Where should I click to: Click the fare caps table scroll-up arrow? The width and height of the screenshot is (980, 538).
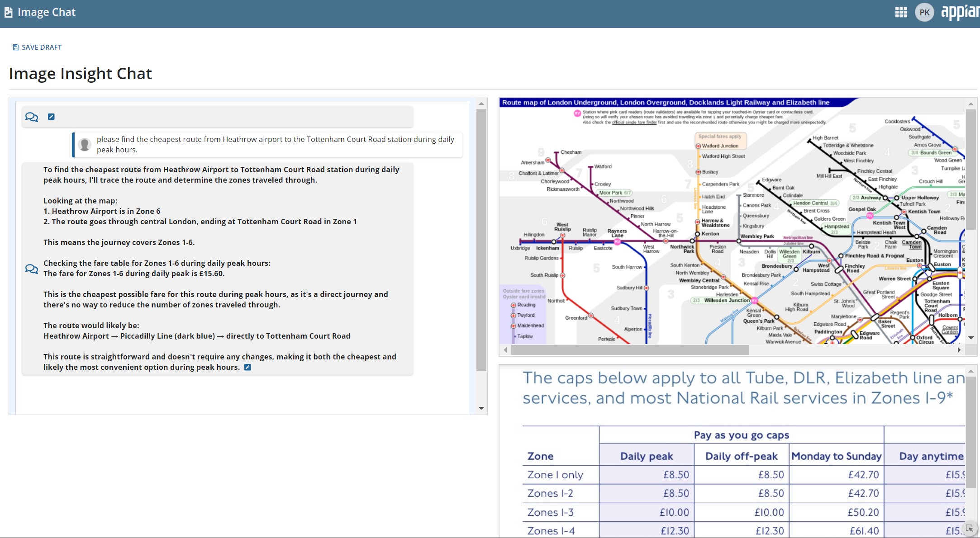coord(970,371)
